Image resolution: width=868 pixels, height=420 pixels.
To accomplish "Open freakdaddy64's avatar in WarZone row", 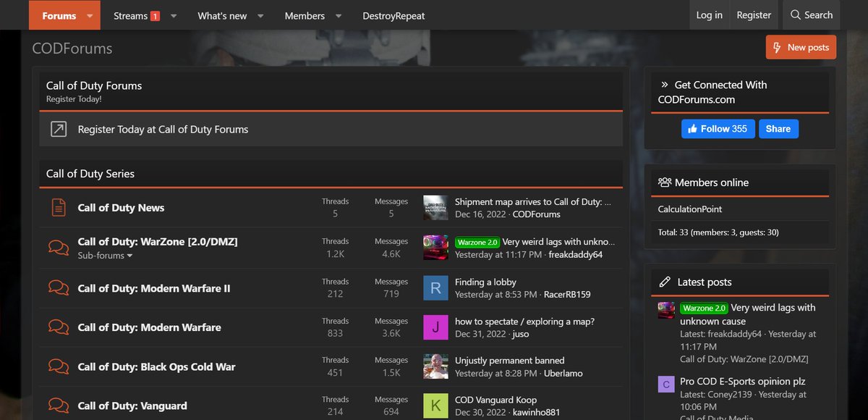I will (x=435, y=248).
